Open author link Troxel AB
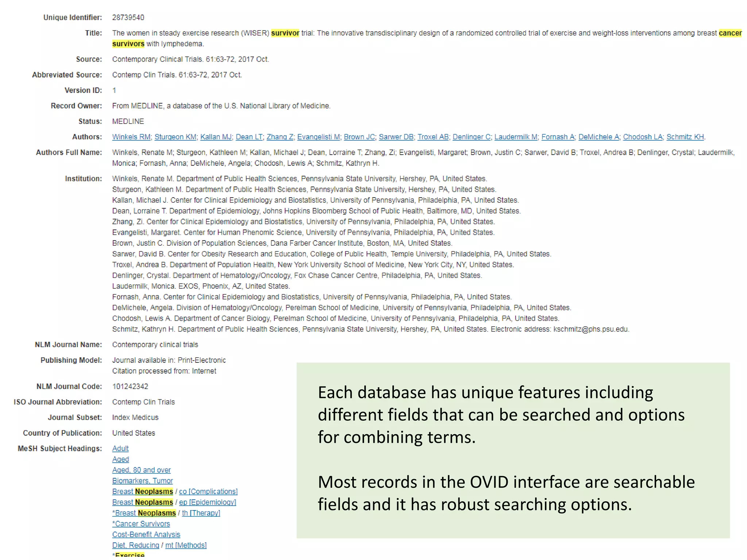 [433, 137]
